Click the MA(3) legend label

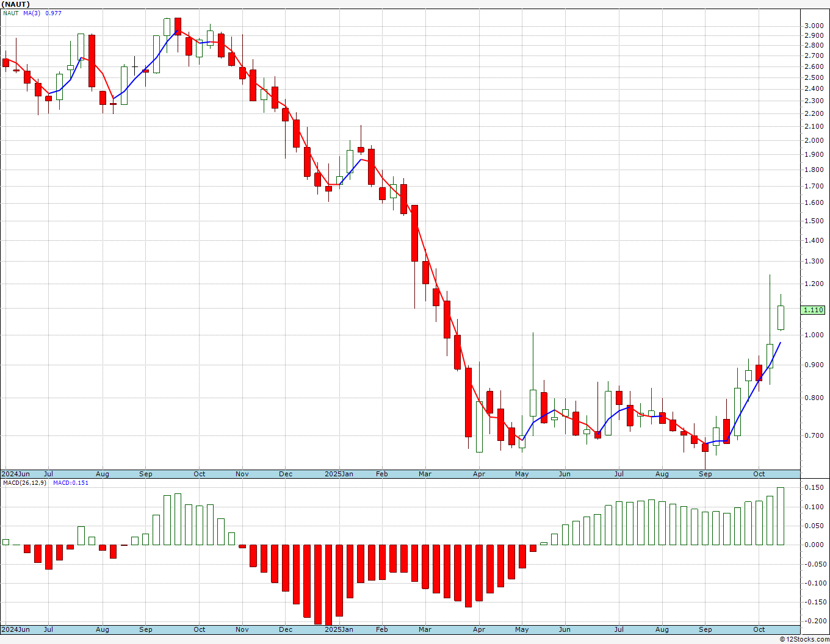pos(32,13)
